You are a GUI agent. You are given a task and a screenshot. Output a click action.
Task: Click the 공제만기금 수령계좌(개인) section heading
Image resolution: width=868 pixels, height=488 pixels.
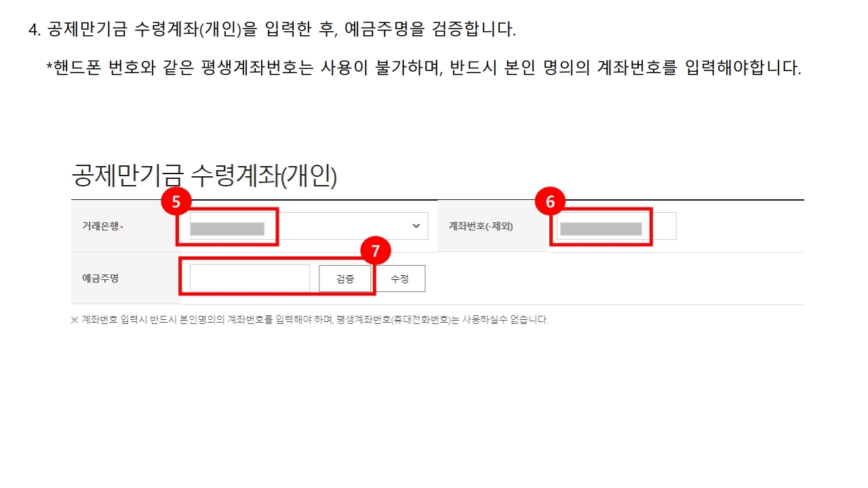click(204, 176)
